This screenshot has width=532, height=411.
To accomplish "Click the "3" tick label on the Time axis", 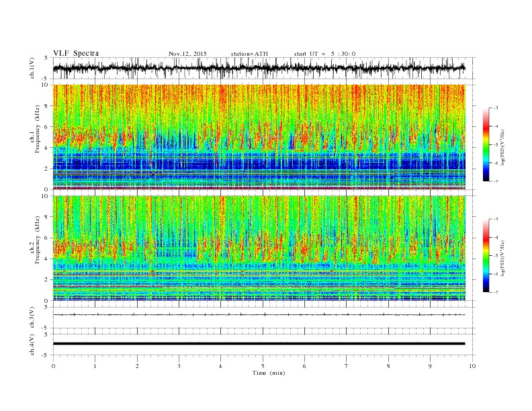I will (179, 366).
